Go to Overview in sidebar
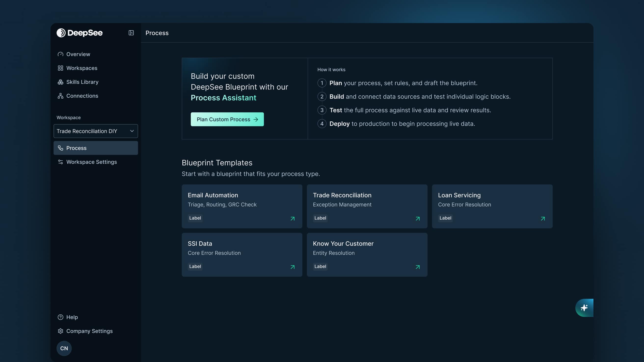The height and width of the screenshot is (362, 644). [95, 54]
